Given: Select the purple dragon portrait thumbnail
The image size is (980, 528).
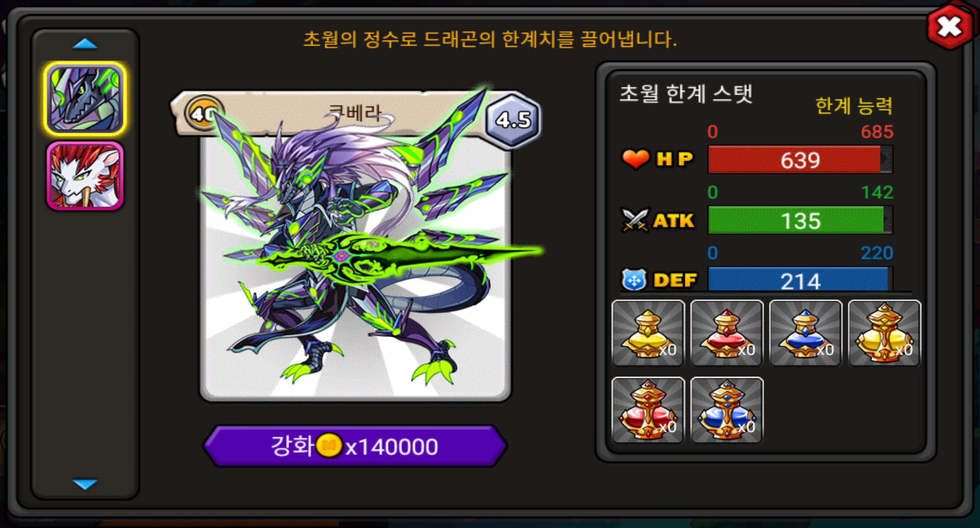Looking at the screenshot, I should (85, 99).
